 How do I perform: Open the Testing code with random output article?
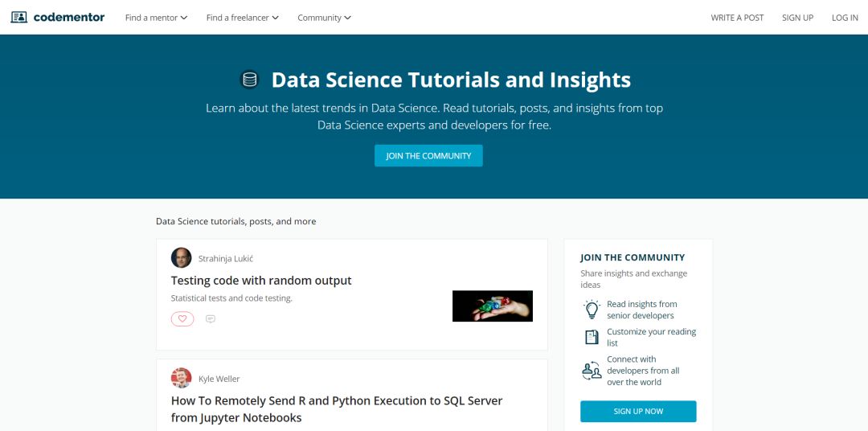pos(261,281)
